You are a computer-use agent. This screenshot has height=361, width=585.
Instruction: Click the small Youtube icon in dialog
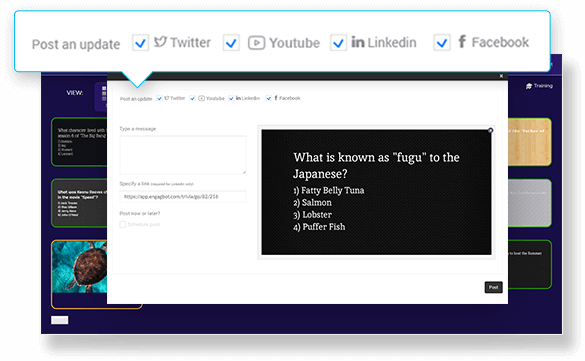201,98
